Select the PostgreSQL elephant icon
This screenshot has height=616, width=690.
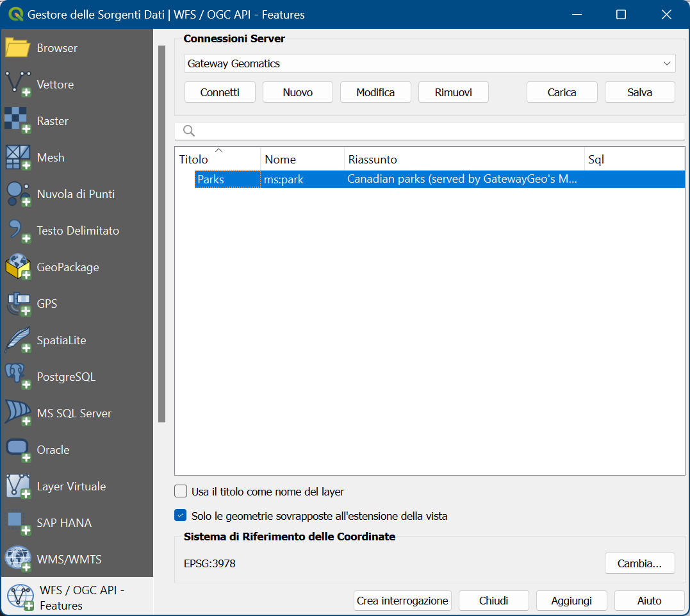[17, 376]
